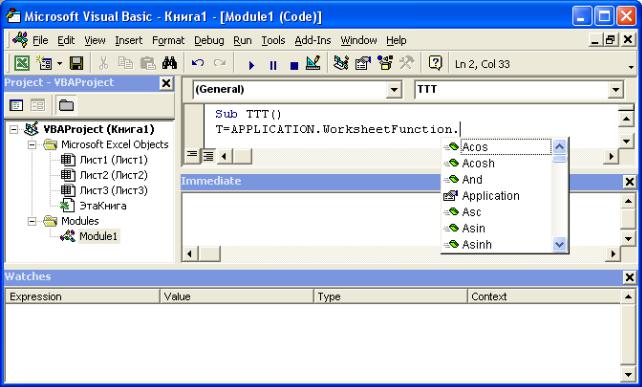Open the Debug menu
This screenshot has height=387, width=642.
coord(209,40)
